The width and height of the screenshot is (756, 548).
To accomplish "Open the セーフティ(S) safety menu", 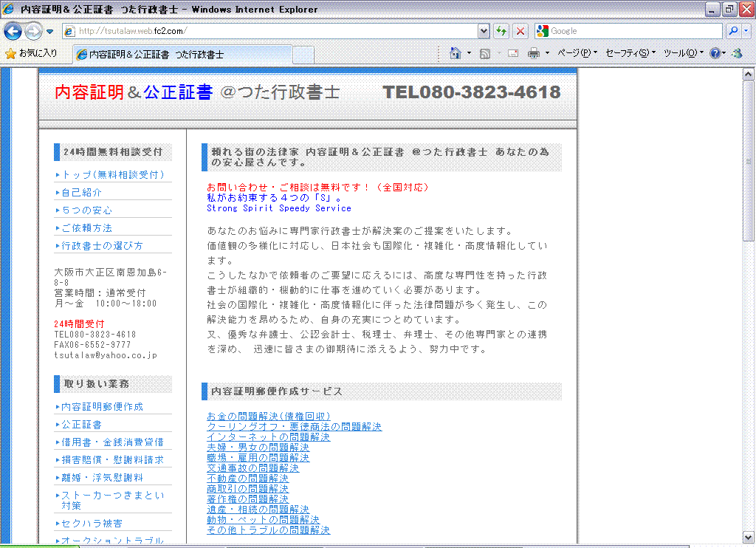I will pyautogui.click(x=630, y=53).
